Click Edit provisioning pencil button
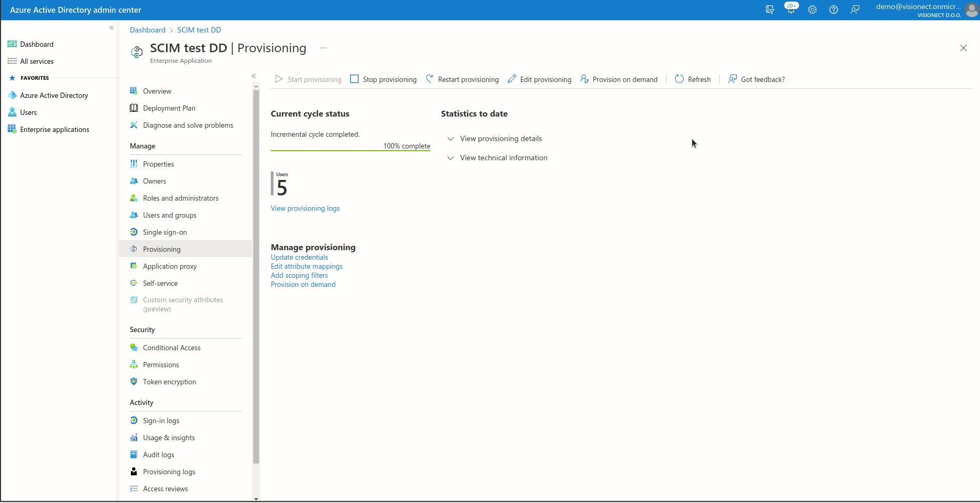Screen dimensions: 980x503 click(539, 79)
